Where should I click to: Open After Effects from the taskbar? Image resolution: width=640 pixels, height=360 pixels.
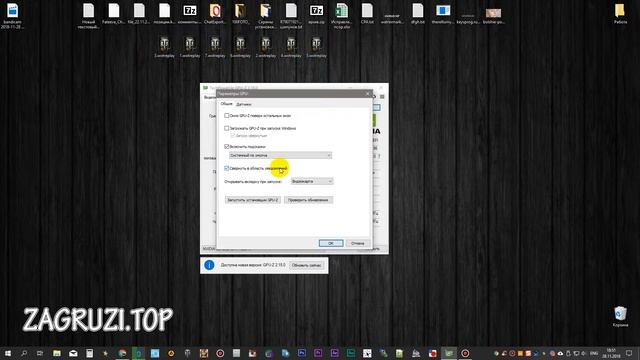(334, 353)
